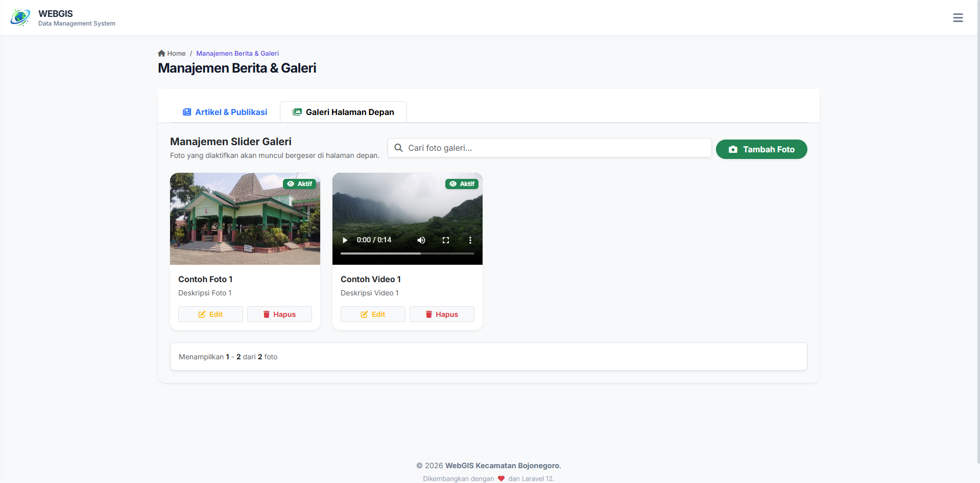Click the home icon in the breadcrumb
Image resolution: width=980 pixels, height=483 pixels.
coord(161,53)
